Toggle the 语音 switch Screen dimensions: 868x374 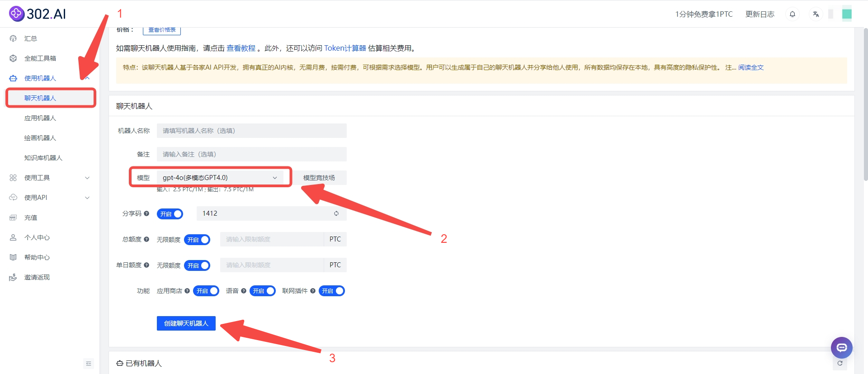click(263, 291)
